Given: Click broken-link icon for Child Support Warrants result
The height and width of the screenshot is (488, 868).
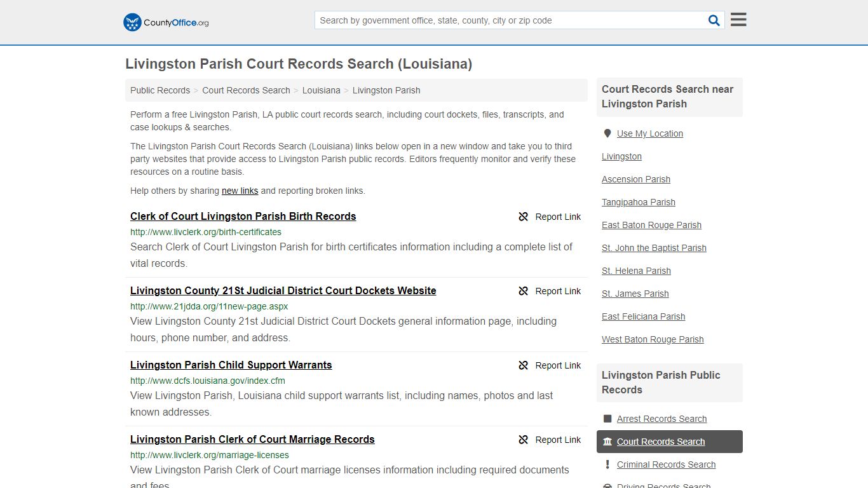Looking at the screenshot, I should point(524,365).
